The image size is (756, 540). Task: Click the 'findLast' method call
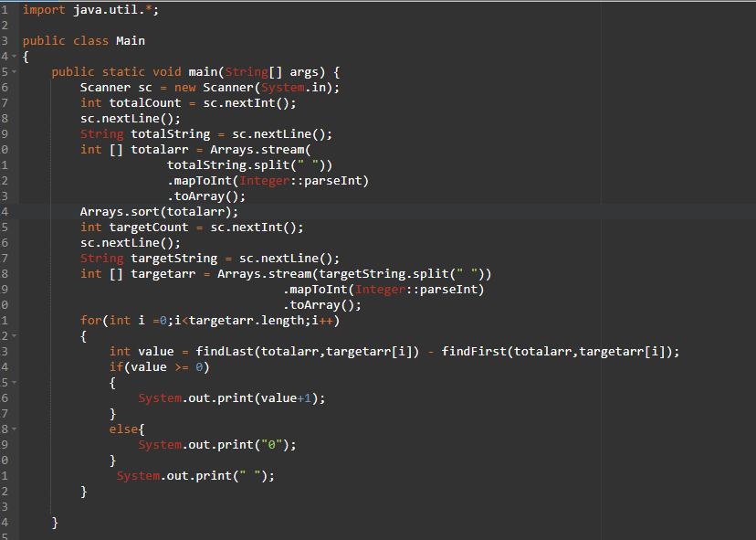[x=225, y=351]
